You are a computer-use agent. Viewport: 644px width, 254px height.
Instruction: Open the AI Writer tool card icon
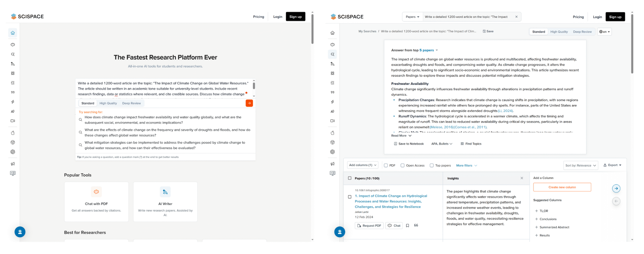(x=165, y=192)
